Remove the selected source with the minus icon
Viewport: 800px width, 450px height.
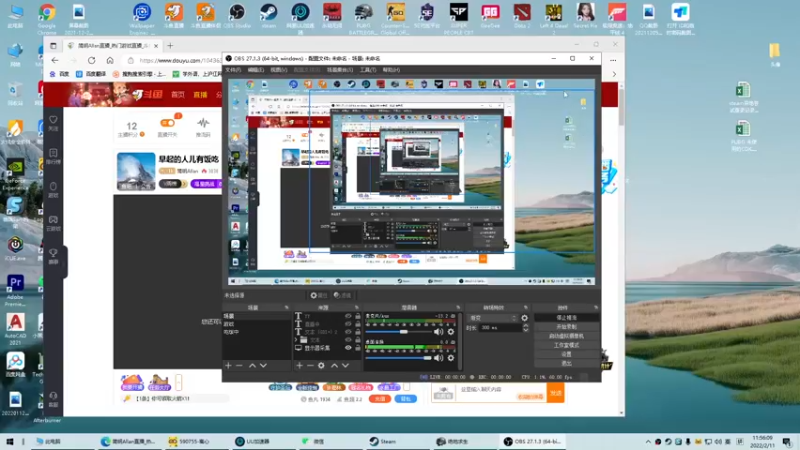click(x=310, y=365)
